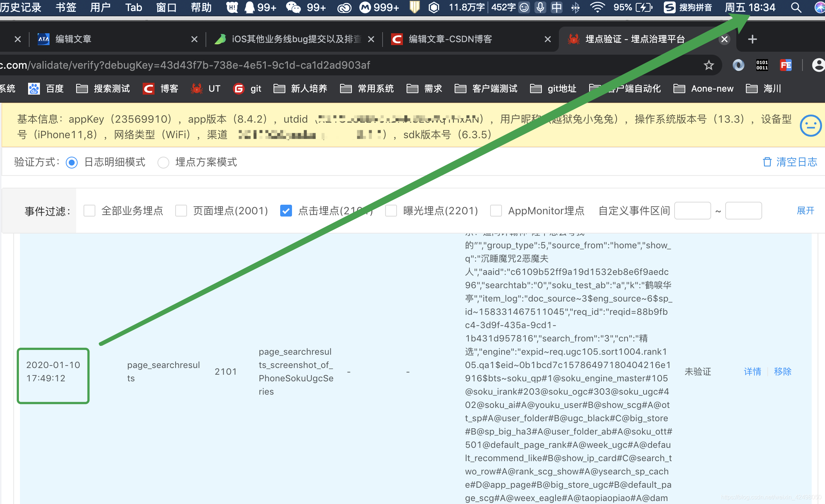
Task: Bookmark this page with the star icon
Action: pyautogui.click(x=709, y=65)
